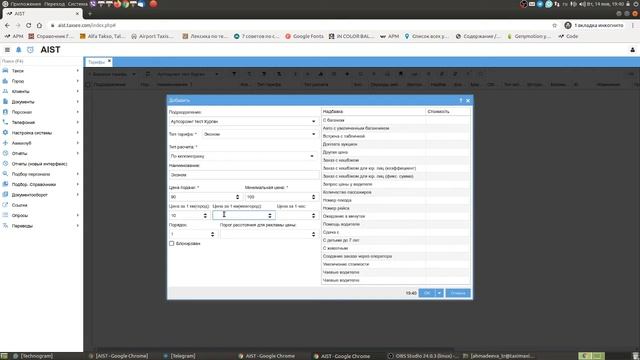
Task: Click the Персонал icon in sidebar
Action: point(5,112)
